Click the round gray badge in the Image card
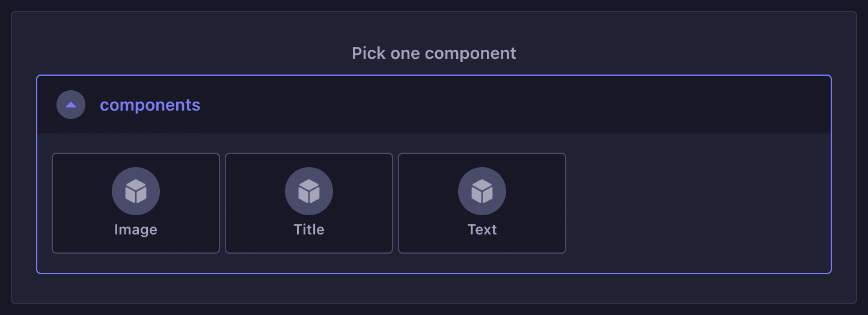This screenshot has width=868, height=315. (136, 191)
